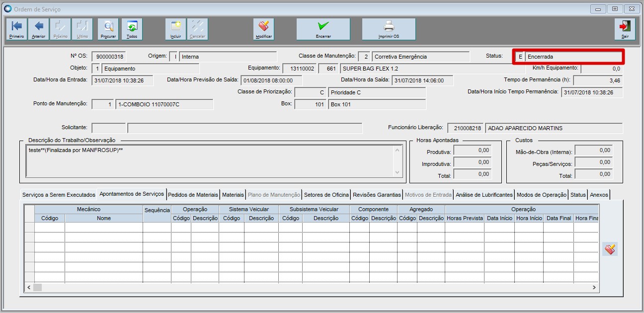Click the Origem field showing Interna
644x313 pixels.
tap(228, 57)
